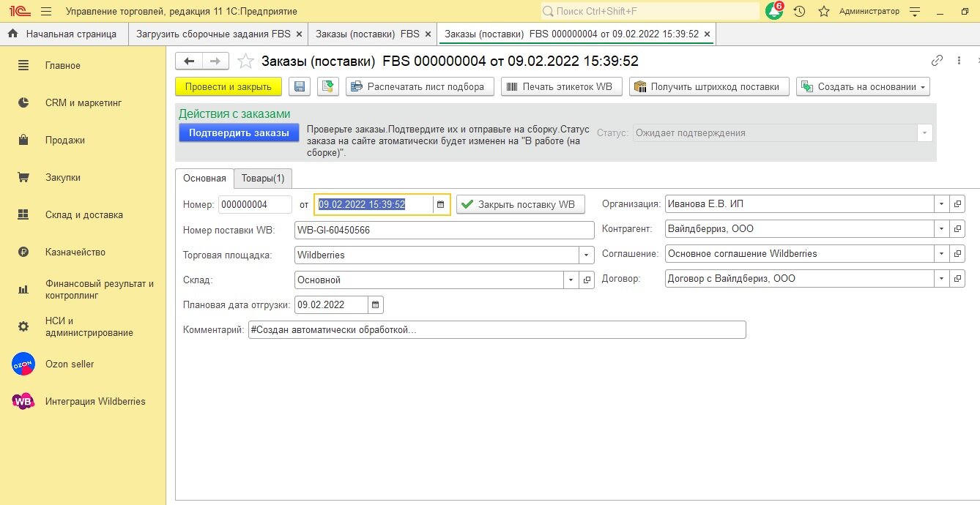The height and width of the screenshot is (505, 980).
Task: Open Организация item with open icon
Action: pos(957,204)
